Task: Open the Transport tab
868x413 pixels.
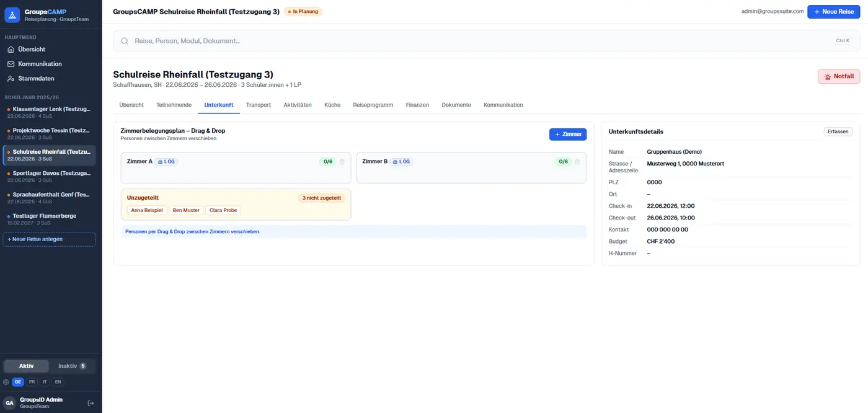Action: tap(258, 105)
